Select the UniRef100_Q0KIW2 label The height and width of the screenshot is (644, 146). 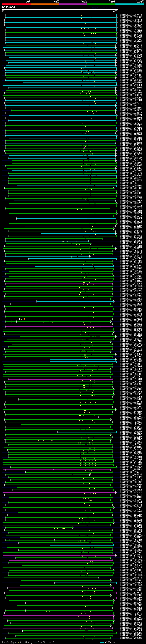click(131, 93)
